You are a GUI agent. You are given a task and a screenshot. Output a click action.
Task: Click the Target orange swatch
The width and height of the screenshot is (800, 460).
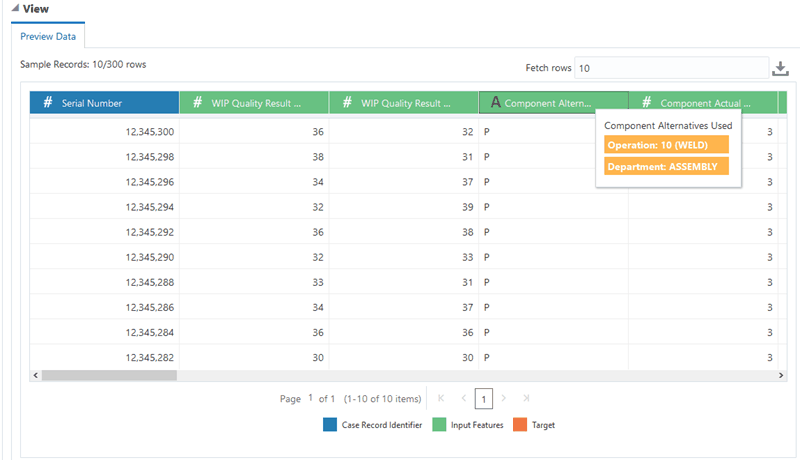(520, 425)
